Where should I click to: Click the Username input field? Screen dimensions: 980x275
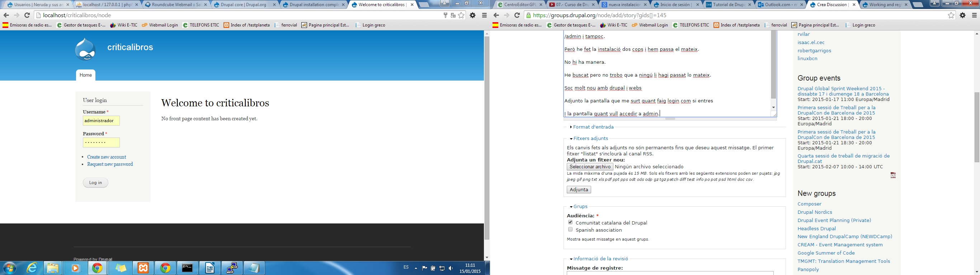point(101,121)
